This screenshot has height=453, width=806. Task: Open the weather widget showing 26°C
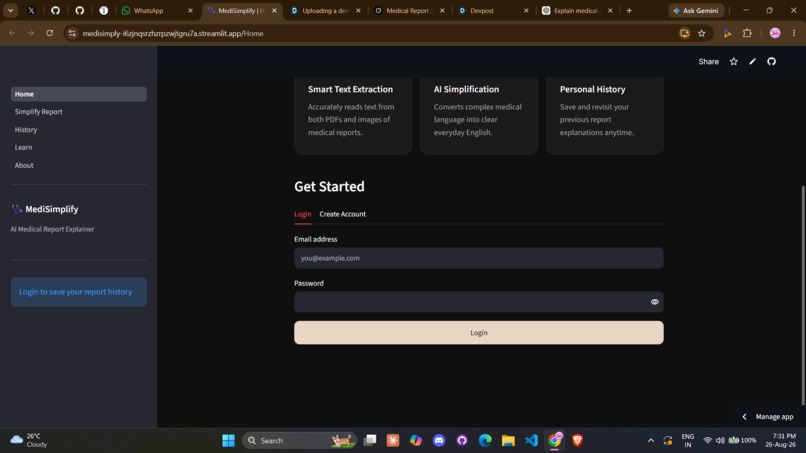tap(29, 440)
